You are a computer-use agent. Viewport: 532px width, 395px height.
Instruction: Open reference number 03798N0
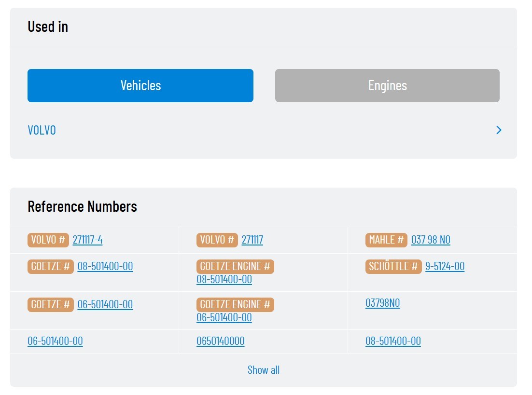coord(382,303)
